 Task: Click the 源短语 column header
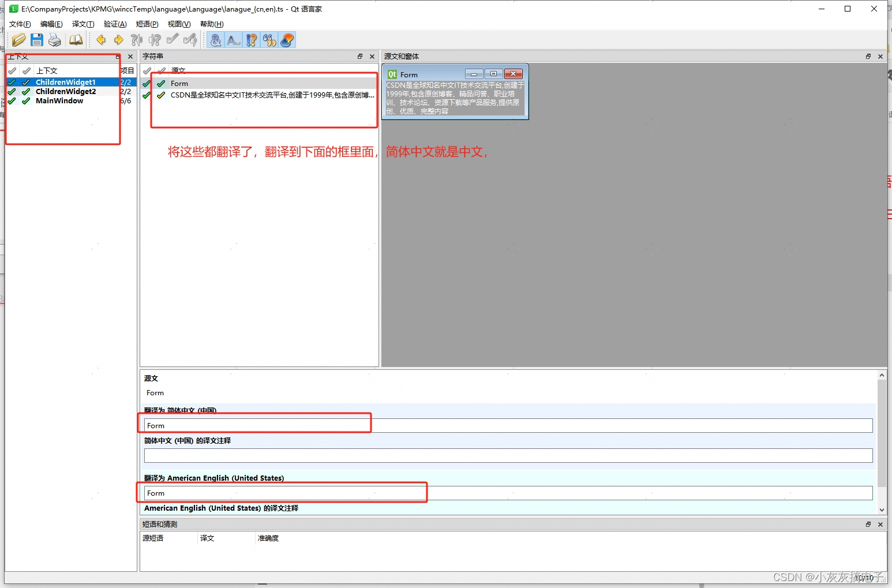coord(169,538)
